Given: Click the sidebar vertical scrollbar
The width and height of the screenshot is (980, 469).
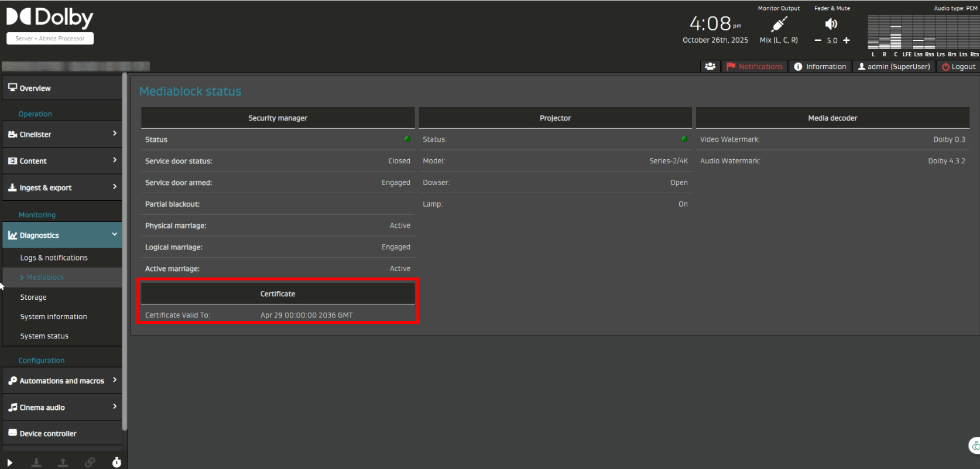Looking at the screenshot, I should pos(124,252).
